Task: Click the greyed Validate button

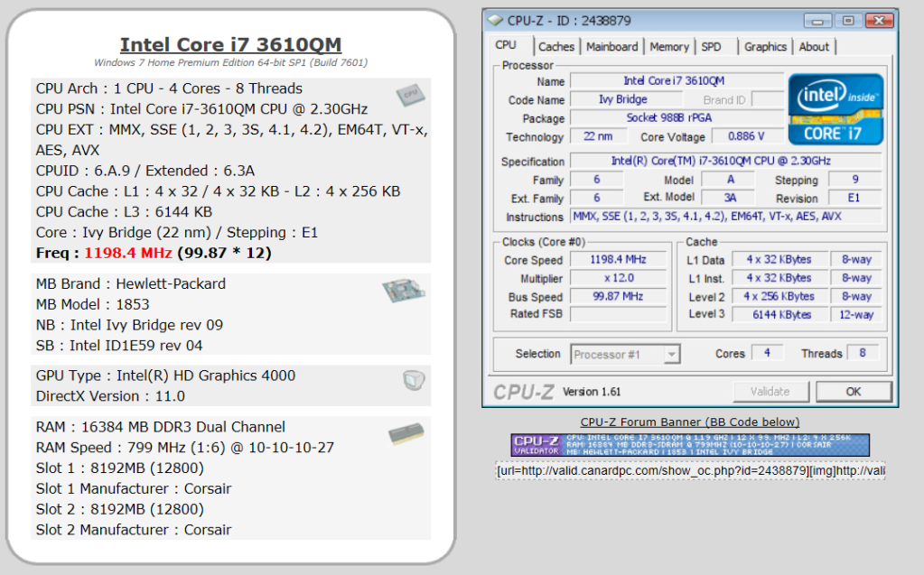Action: pos(770,392)
